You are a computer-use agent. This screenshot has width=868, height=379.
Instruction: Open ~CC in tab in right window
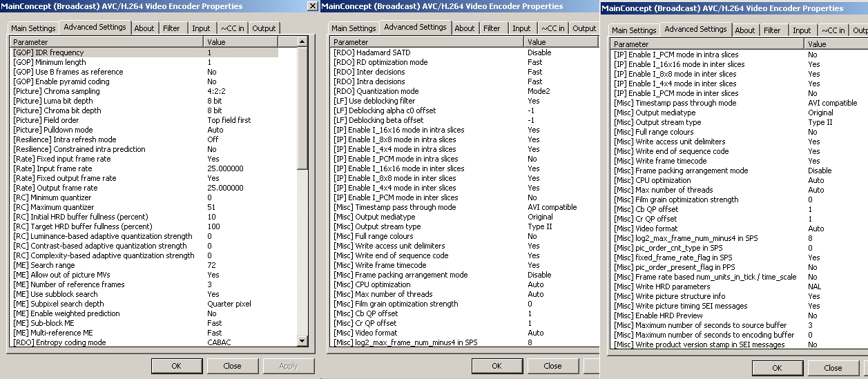(x=833, y=30)
